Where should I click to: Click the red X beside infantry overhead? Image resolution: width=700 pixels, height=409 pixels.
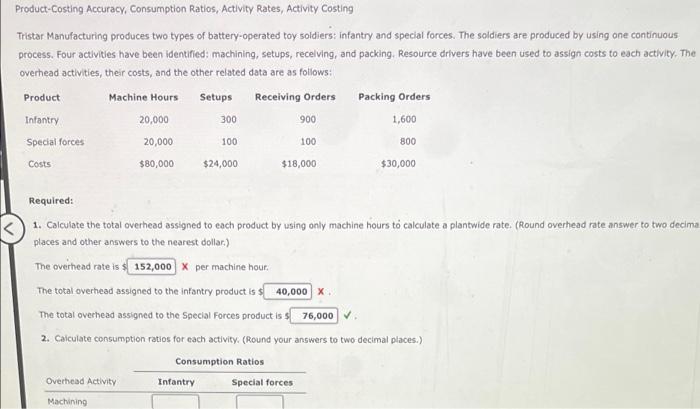[321, 292]
